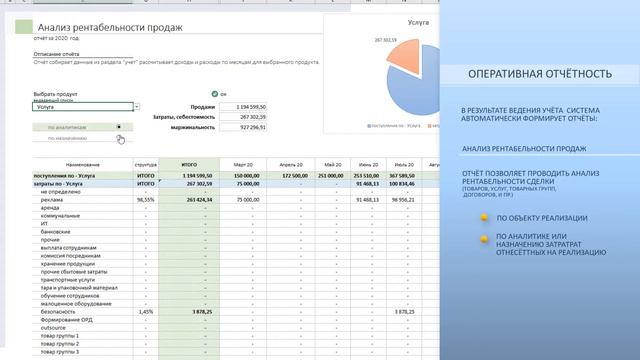Select the 'безопасность' row label
Screen dimensions: 640x360
pyautogui.click(x=58, y=311)
